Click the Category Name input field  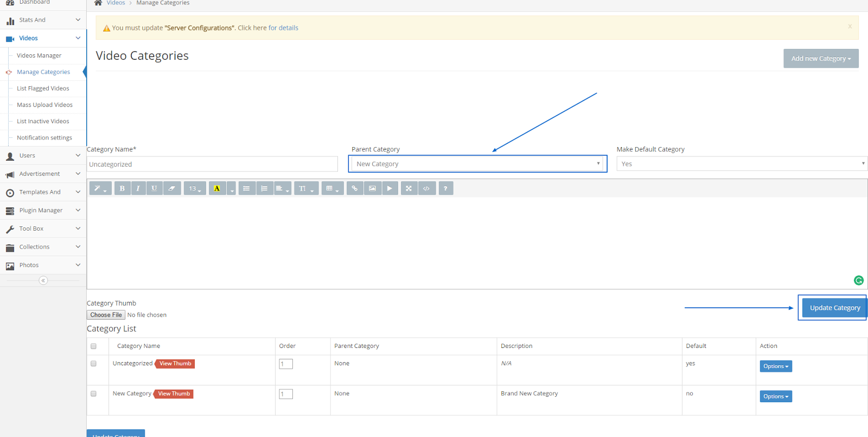[x=212, y=164]
